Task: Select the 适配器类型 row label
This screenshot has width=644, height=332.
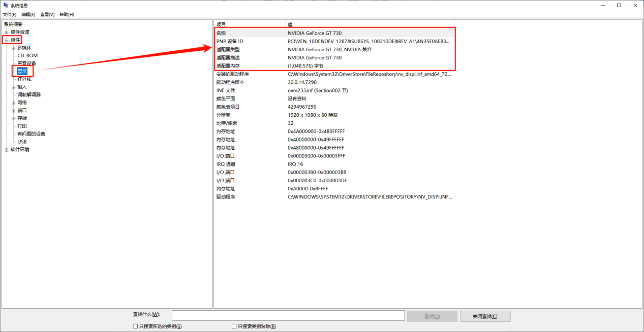Action: coord(228,50)
